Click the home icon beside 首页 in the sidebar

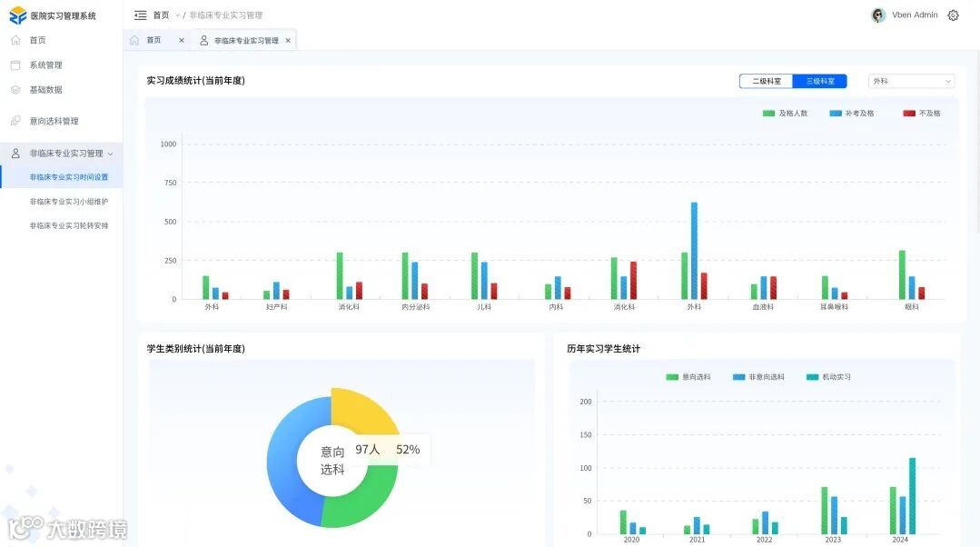point(15,40)
